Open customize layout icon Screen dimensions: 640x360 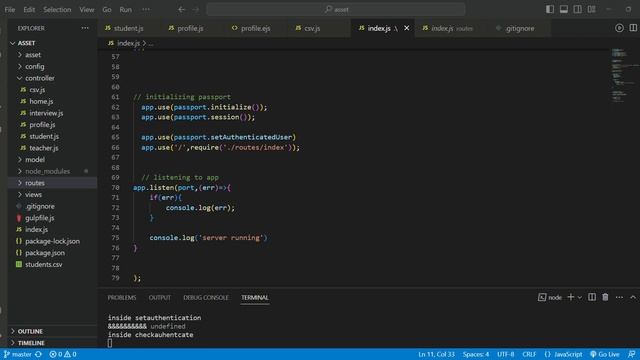[x=591, y=9]
